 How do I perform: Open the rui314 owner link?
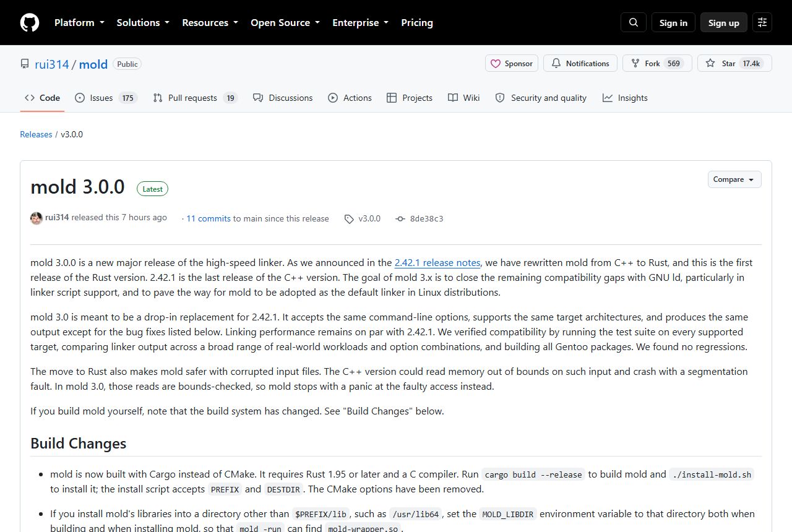click(51, 64)
